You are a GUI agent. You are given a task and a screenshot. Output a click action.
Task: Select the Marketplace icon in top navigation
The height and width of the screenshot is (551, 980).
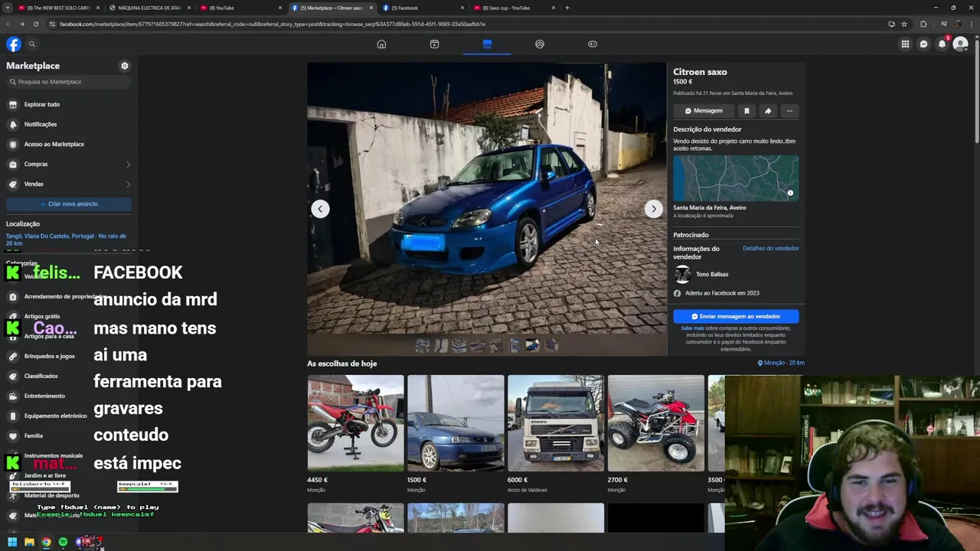487,44
